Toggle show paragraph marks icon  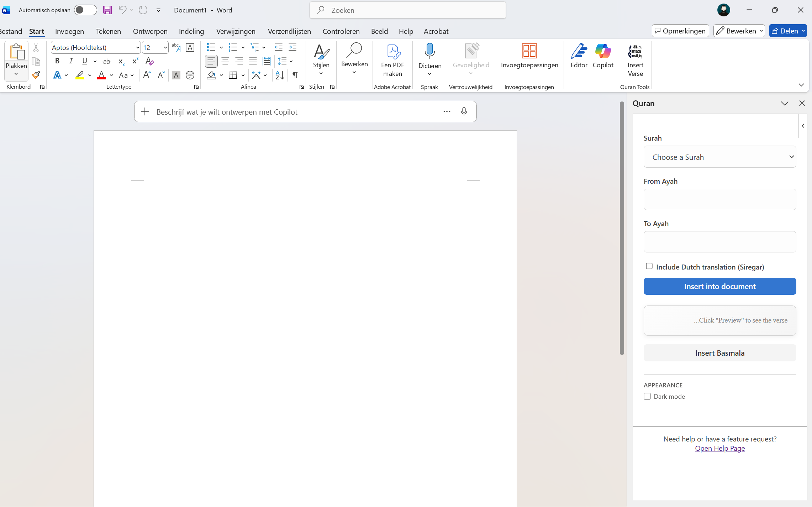295,75
